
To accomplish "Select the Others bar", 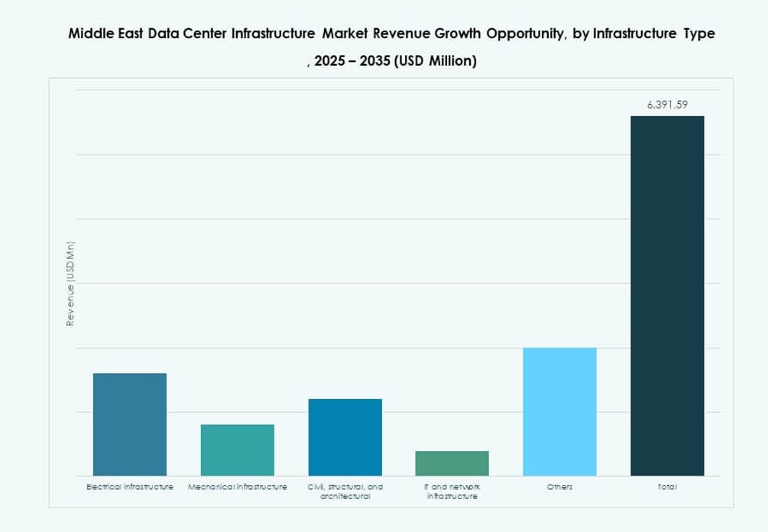I will pyautogui.click(x=559, y=410).
